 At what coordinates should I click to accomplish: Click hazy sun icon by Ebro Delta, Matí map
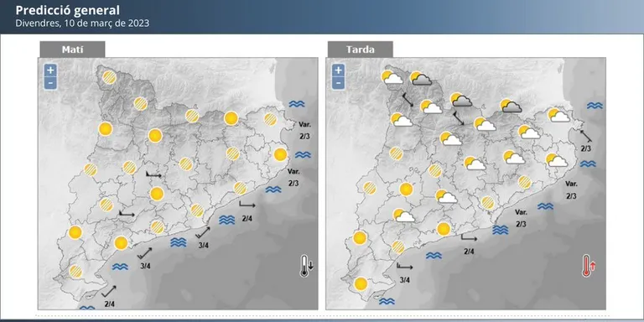pyautogui.click(x=75, y=272)
